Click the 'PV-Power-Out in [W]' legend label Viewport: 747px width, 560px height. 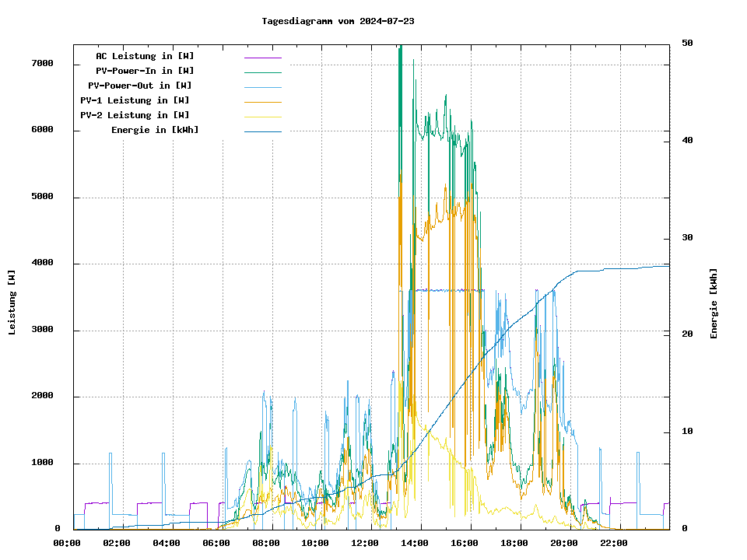tap(140, 86)
